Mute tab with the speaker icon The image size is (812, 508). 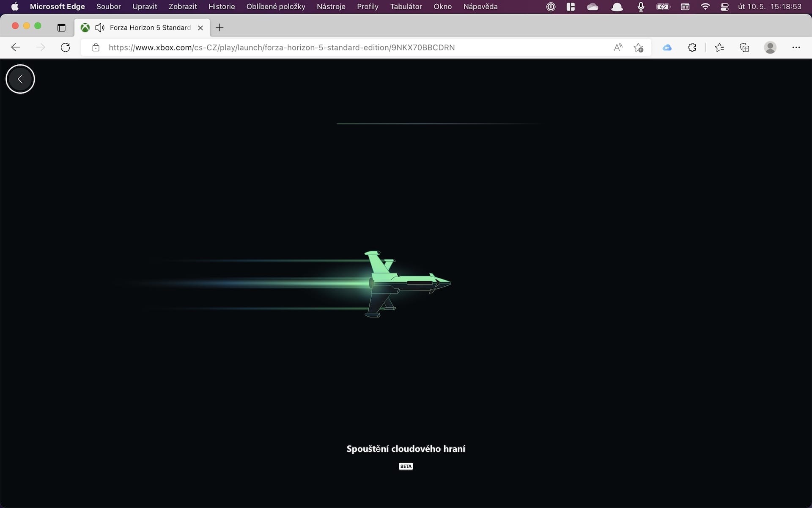100,28
